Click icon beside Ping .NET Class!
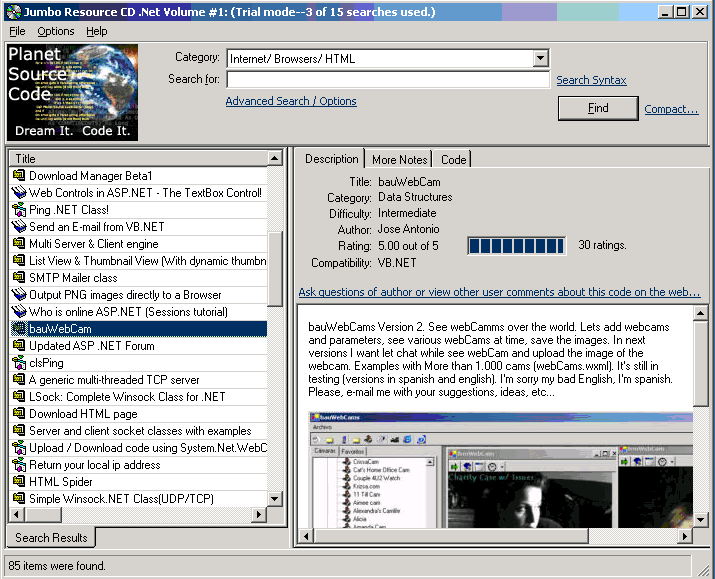This screenshot has height=579, width=715. (19, 210)
